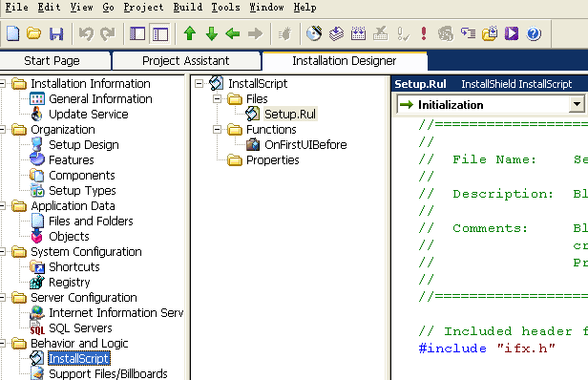The image size is (588, 380).
Task: Click the build release disc icon
Action: coord(314,33)
